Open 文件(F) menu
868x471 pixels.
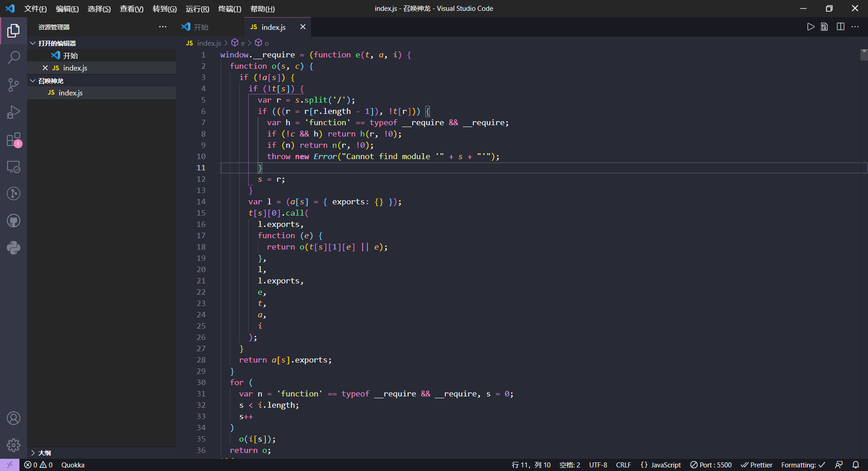(35, 9)
